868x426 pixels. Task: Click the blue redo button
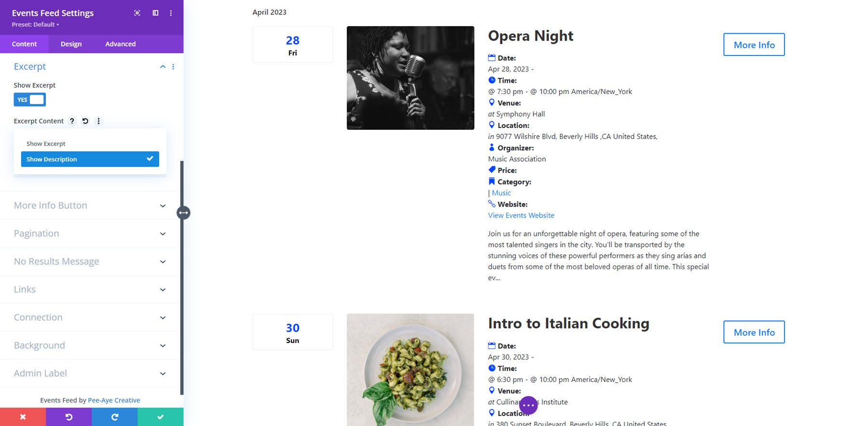[114, 417]
